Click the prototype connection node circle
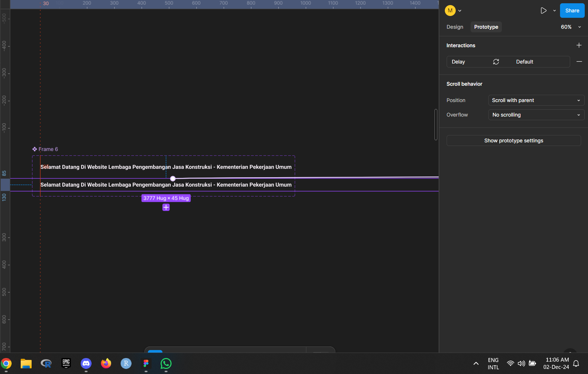This screenshot has height=374, width=588. click(173, 178)
